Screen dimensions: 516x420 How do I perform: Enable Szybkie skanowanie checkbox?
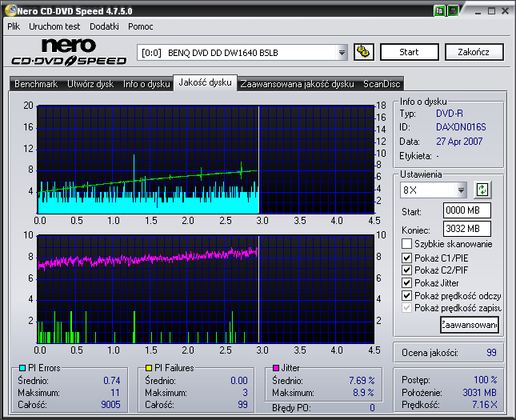[406, 244]
